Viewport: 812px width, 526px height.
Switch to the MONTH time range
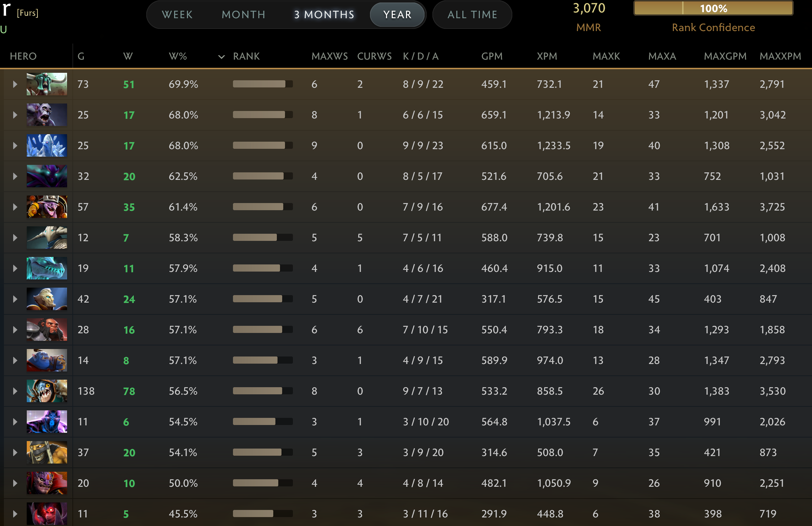[244, 15]
